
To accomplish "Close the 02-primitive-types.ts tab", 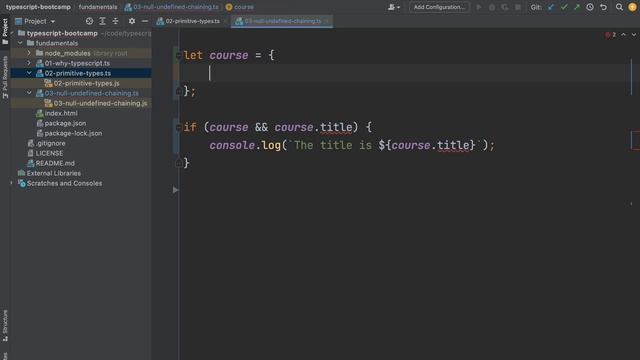I will coord(225,21).
